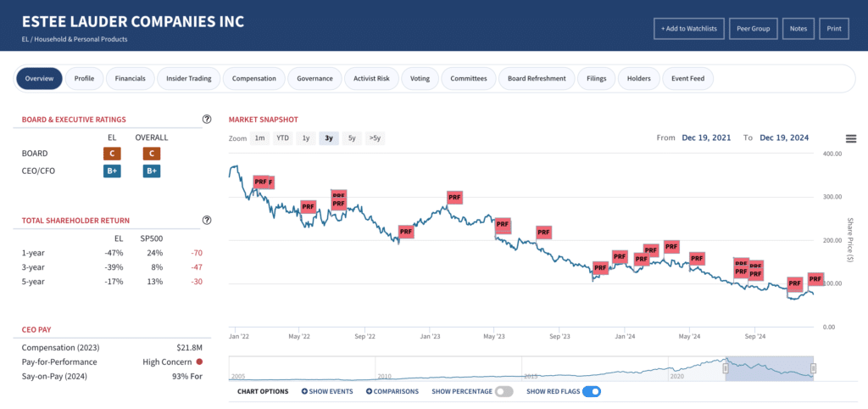Grab left handle of chart navigator
Image resolution: width=868 pixels, height=409 pixels.
[x=726, y=368]
